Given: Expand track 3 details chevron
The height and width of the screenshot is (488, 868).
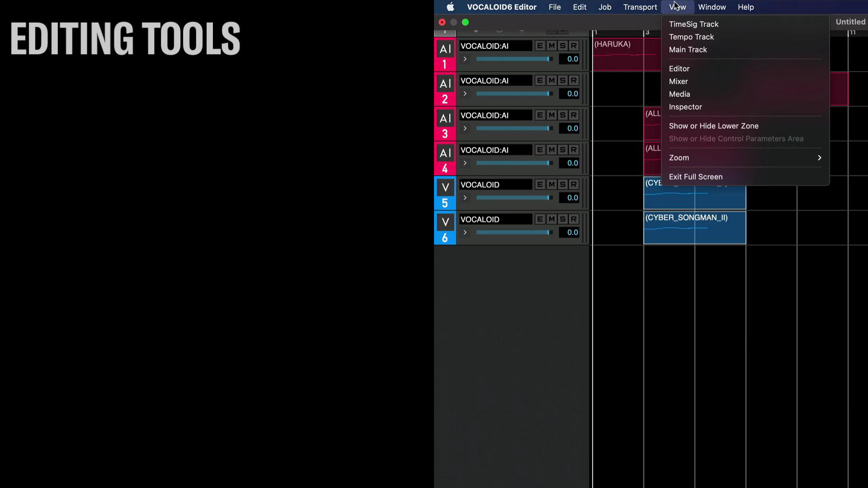Looking at the screenshot, I should pyautogui.click(x=465, y=128).
